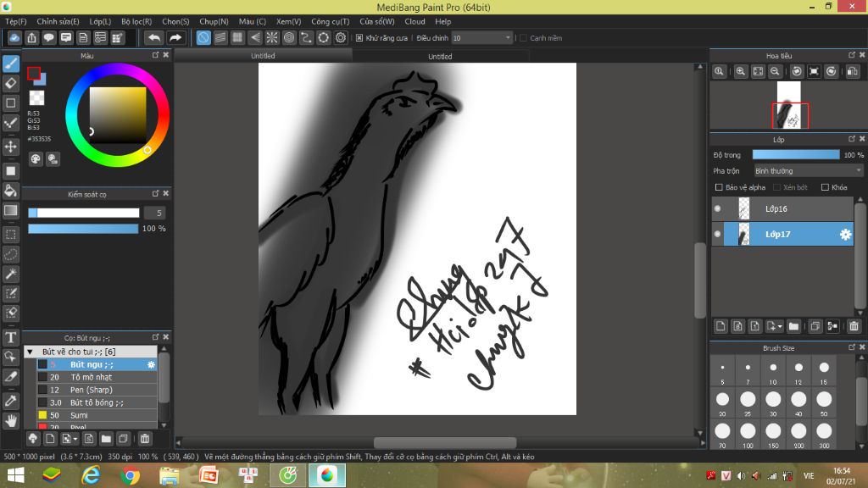Open the Bộ lọc(R) menu

coord(136,21)
